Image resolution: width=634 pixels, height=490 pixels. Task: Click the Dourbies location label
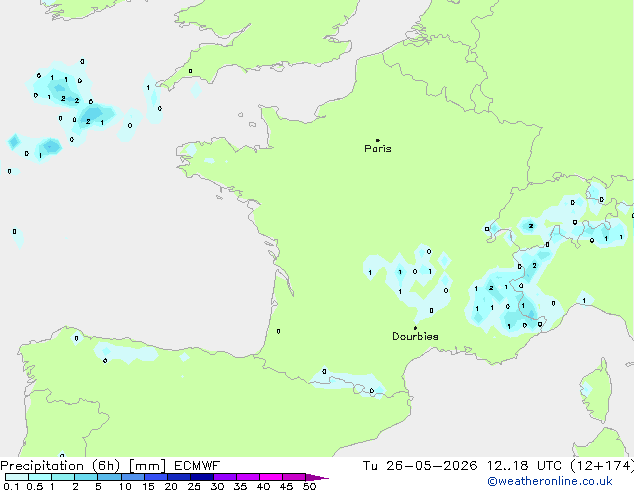pyautogui.click(x=415, y=336)
